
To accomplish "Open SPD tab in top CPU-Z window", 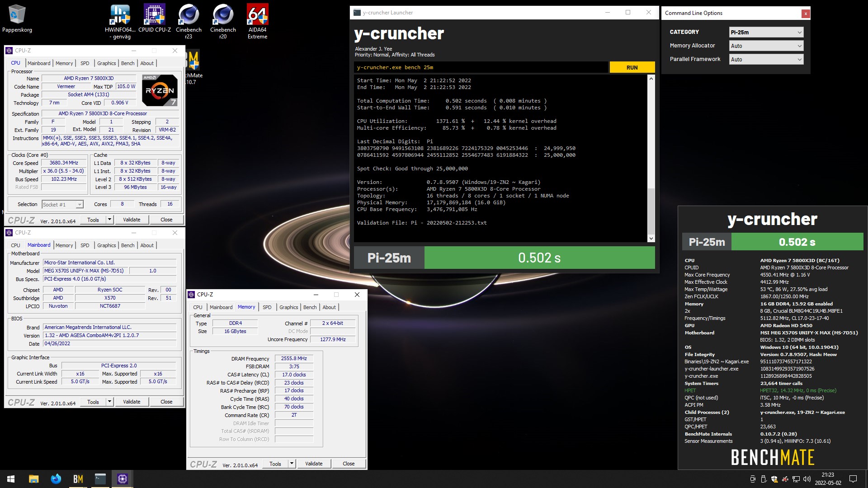I will click(85, 63).
